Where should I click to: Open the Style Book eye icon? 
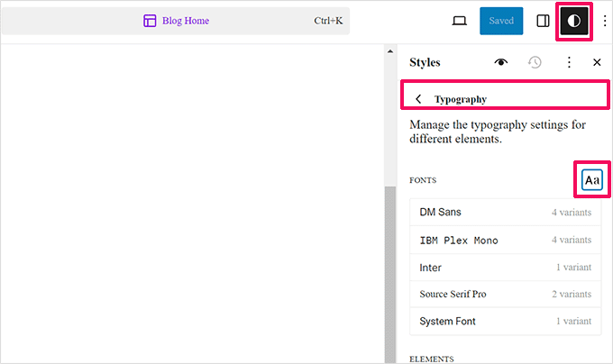[501, 62]
